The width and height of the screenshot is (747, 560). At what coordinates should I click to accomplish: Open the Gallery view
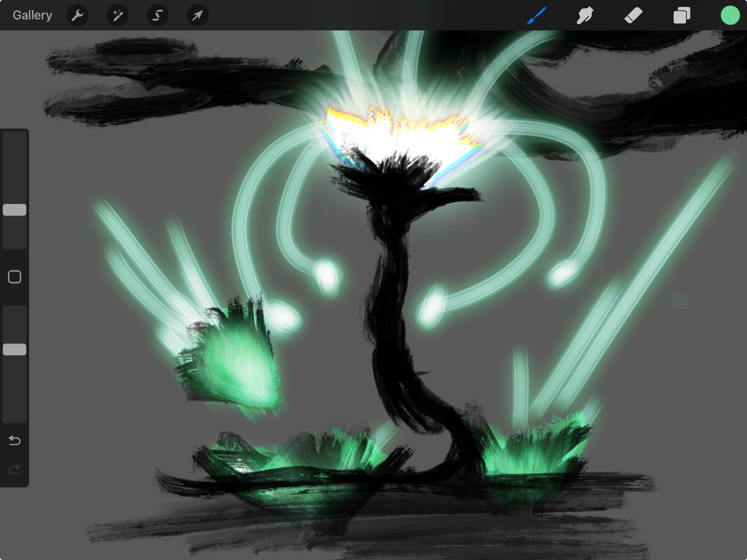(x=32, y=15)
